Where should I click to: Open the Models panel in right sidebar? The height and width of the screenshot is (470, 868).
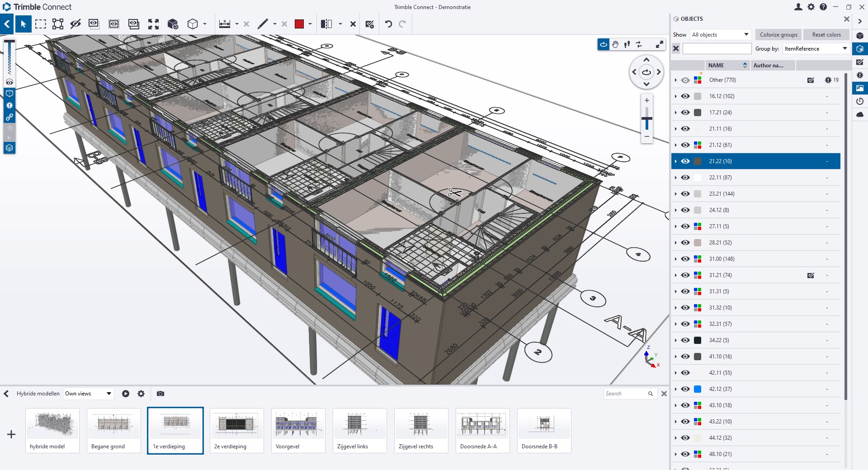tap(860, 36)
